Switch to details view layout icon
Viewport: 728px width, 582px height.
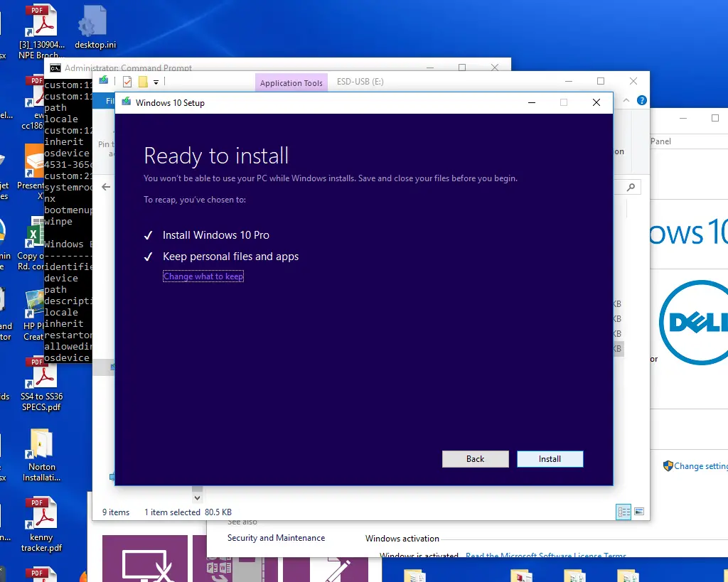pos(623,512)
